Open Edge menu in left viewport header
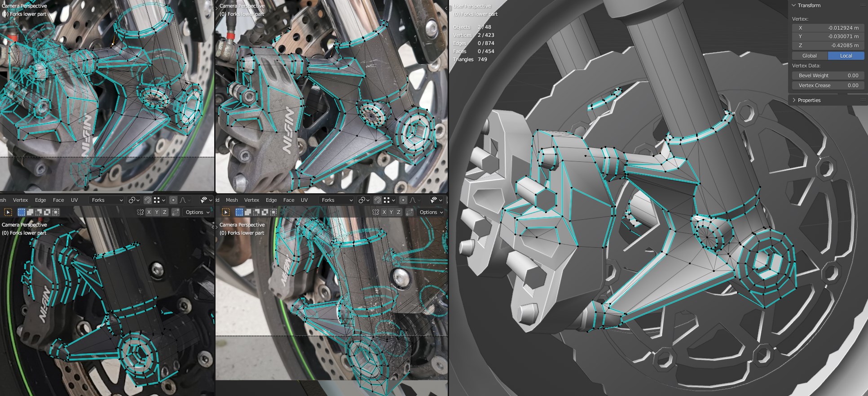This screenshot has height=396, width=868. click(x=40, y=200)
